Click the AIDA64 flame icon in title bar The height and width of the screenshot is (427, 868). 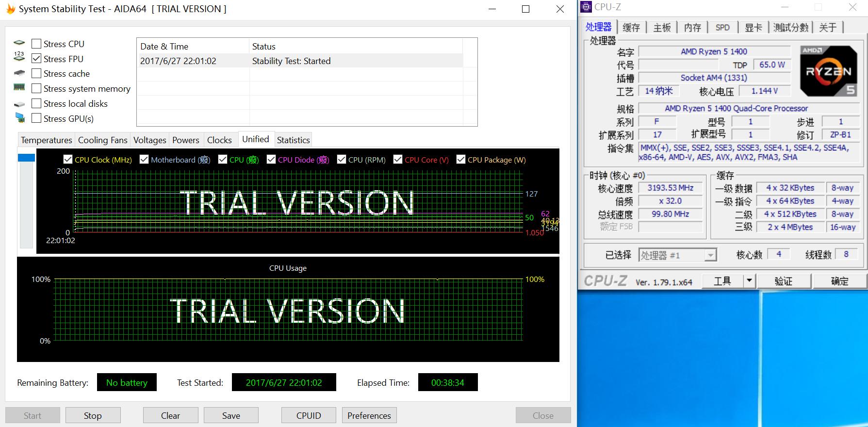tap(10, 9)
